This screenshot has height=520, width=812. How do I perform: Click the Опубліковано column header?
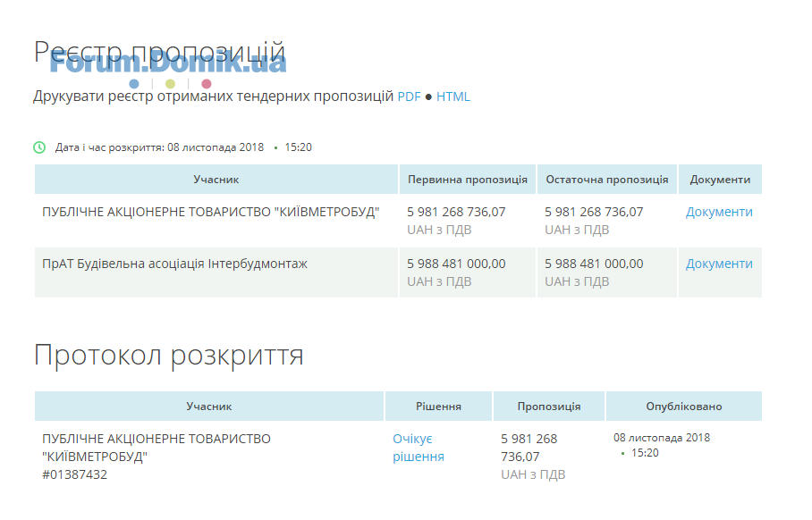pyautogui.click(x=683, y=407)
